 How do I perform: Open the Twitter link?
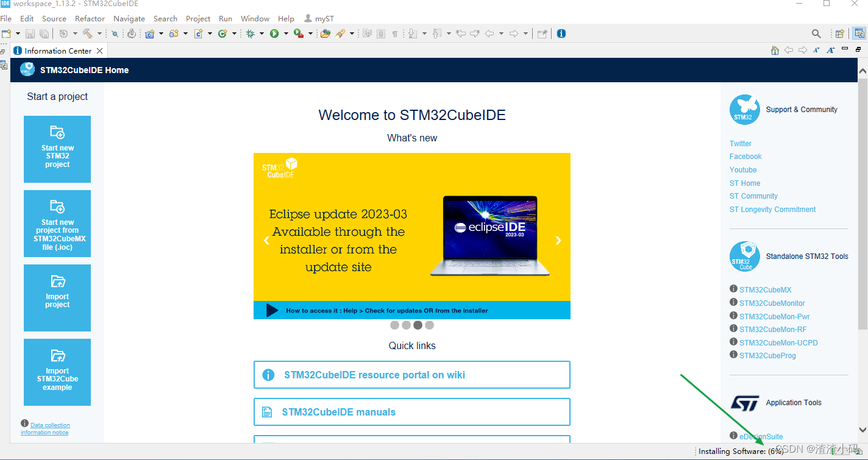tap(741, 144)
